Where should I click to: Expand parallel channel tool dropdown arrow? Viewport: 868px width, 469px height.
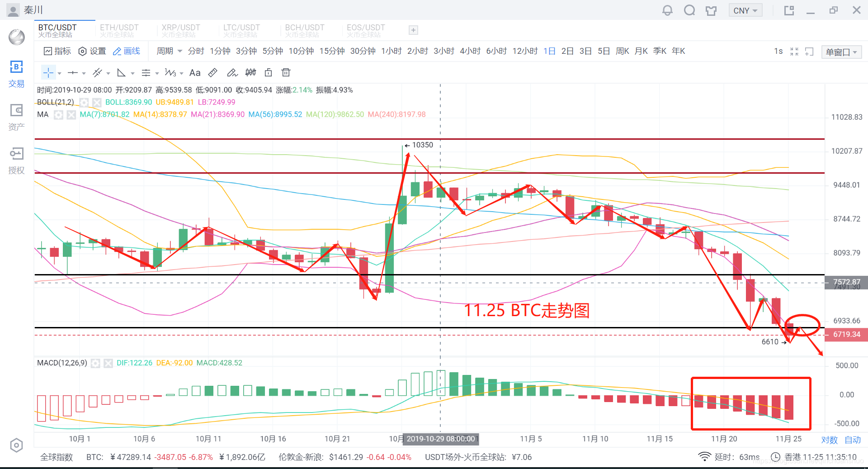(108, 73)
